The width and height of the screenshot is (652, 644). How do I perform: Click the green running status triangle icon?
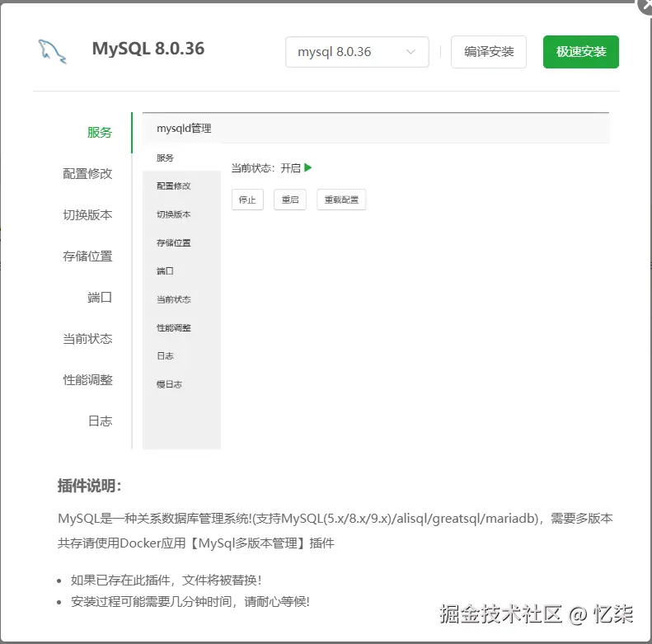(307, 167)
